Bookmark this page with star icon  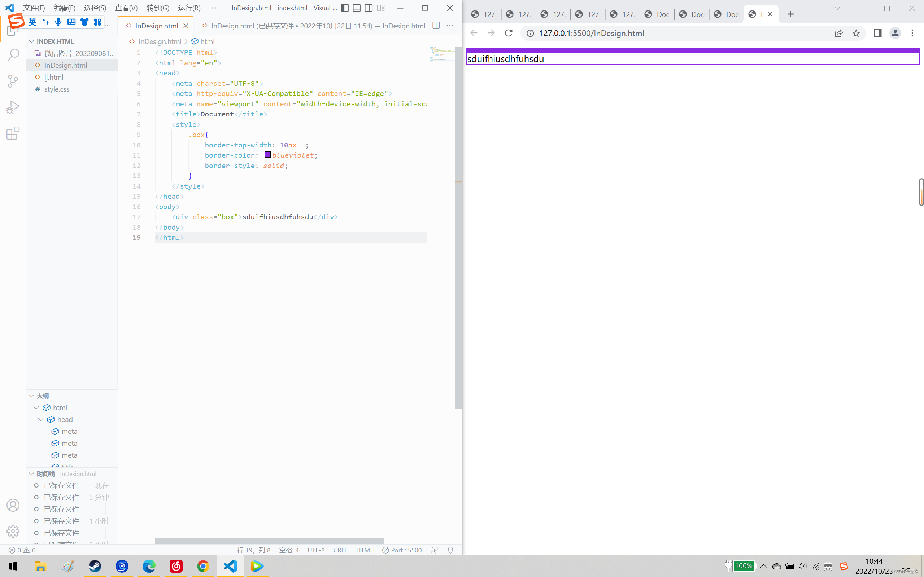click(856, 33)
